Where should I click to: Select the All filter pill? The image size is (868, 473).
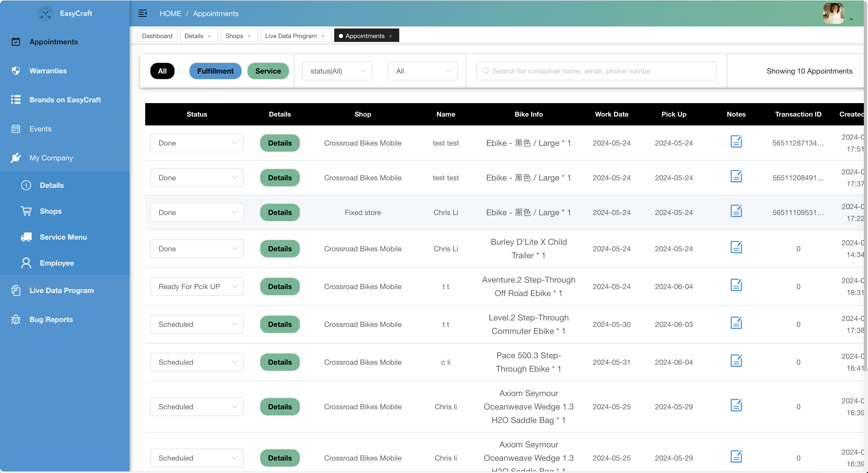(x=162, y=71)
